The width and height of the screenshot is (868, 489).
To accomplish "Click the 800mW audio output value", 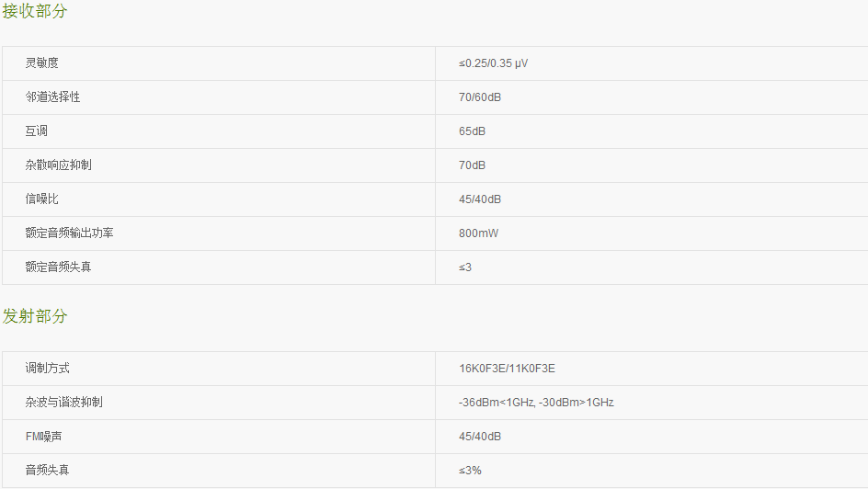I will [478, 233].
